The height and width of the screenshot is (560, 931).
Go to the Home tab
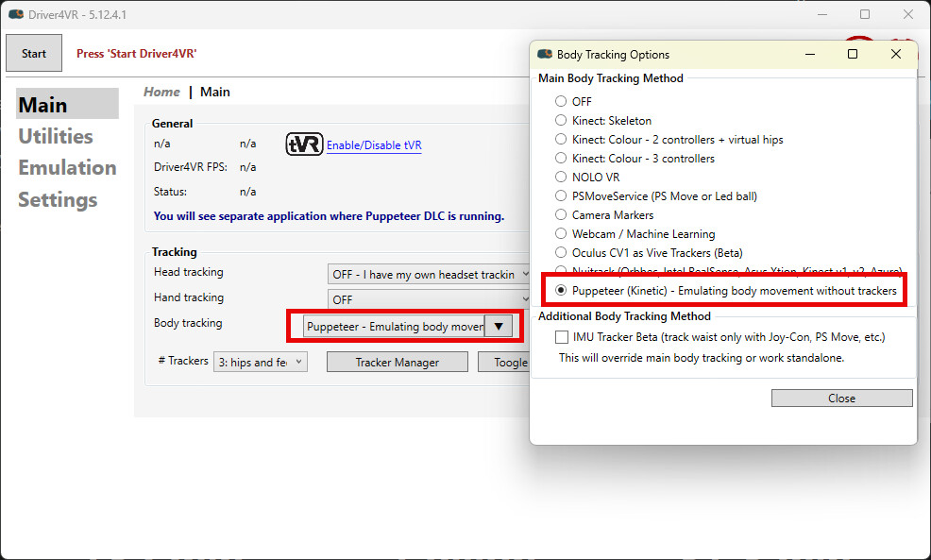pyautogui.click(x=161, y=92)
